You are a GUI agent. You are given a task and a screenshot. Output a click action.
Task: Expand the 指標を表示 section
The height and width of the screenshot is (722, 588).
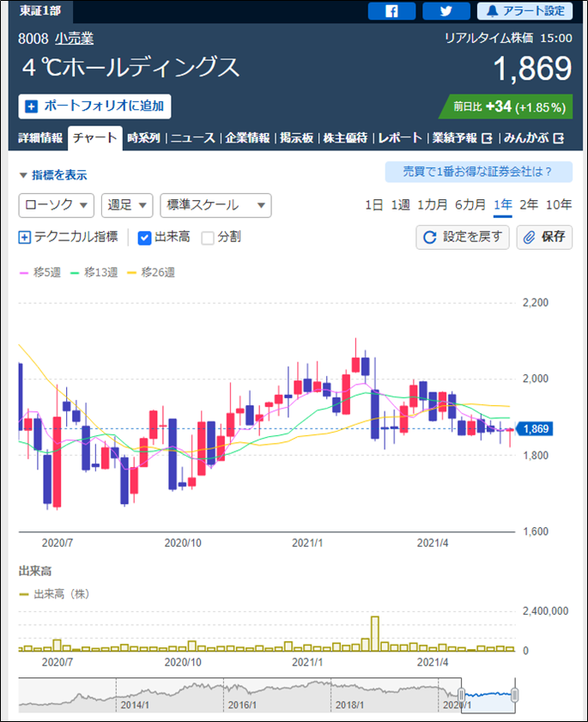53,175
